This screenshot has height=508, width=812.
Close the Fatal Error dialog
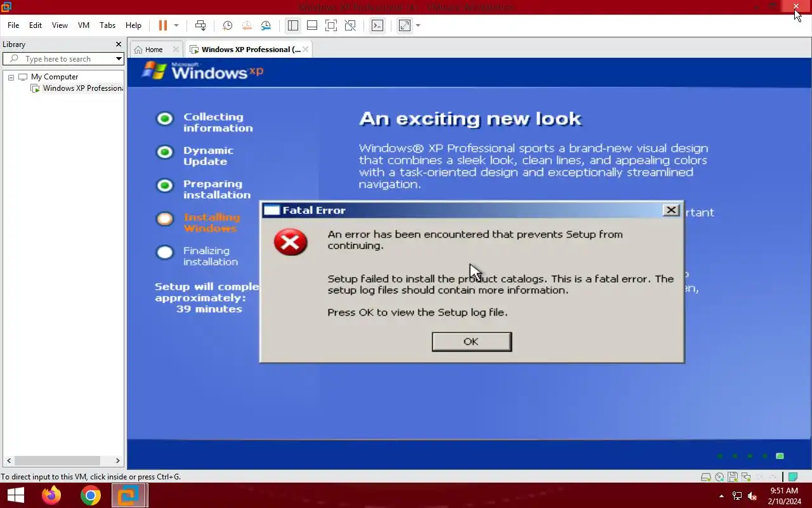point(671,210)
